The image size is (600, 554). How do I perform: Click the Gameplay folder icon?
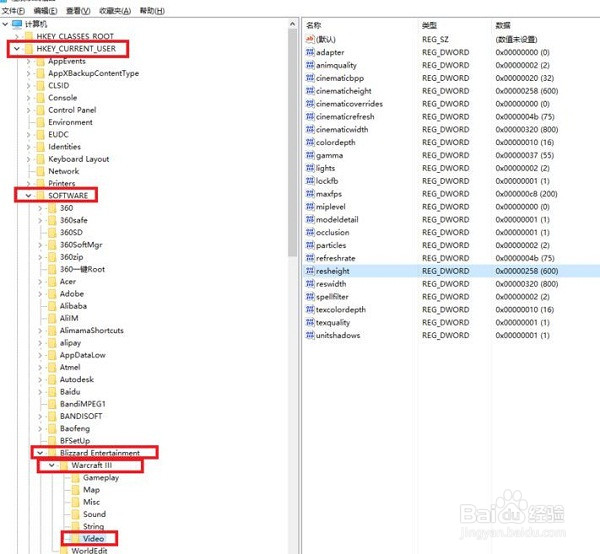[x=75, y=477]
